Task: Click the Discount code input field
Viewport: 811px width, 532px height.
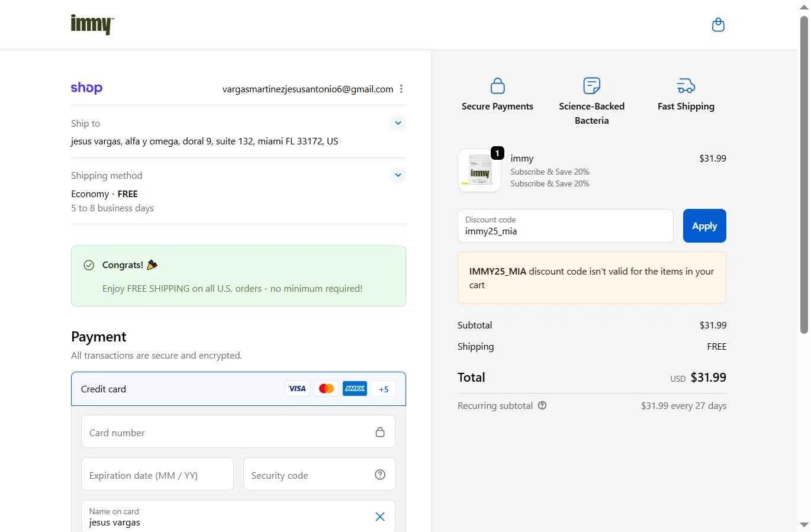Action: click(565, 225)
